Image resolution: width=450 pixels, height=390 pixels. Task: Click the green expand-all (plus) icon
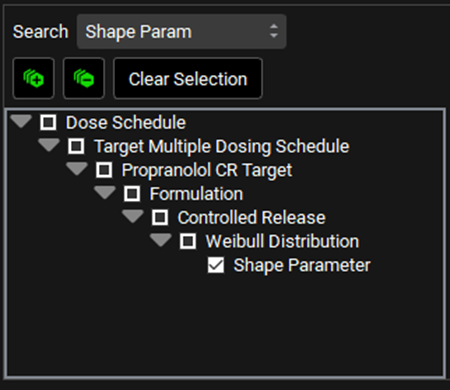[x=33, y=78]
